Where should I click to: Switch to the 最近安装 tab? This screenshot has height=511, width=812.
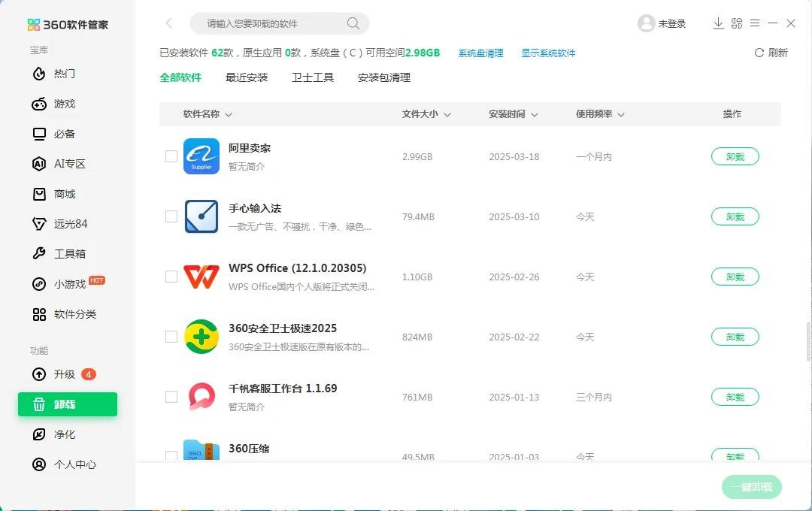(247, 77)
